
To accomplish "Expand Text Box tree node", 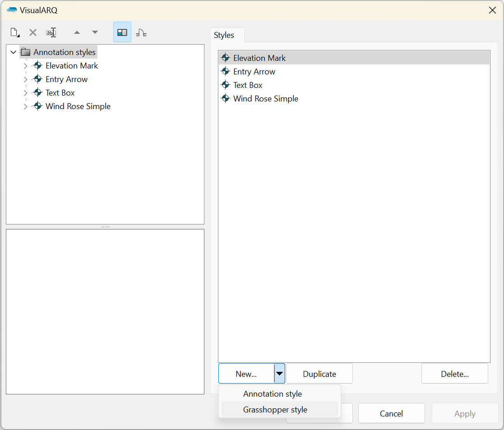I will (x=25, y=93).
